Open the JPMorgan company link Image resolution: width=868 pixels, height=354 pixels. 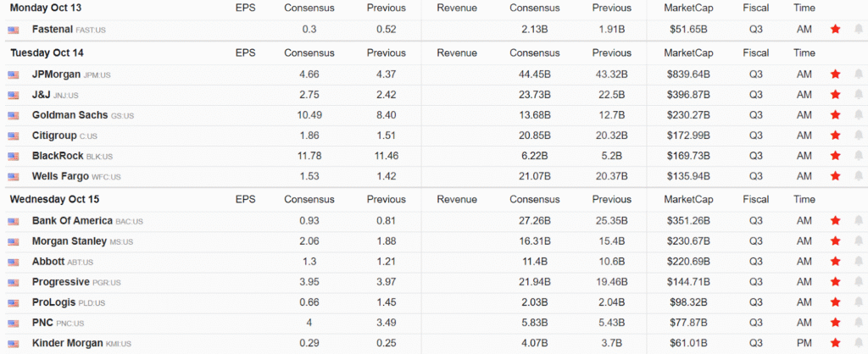point(56,74)
